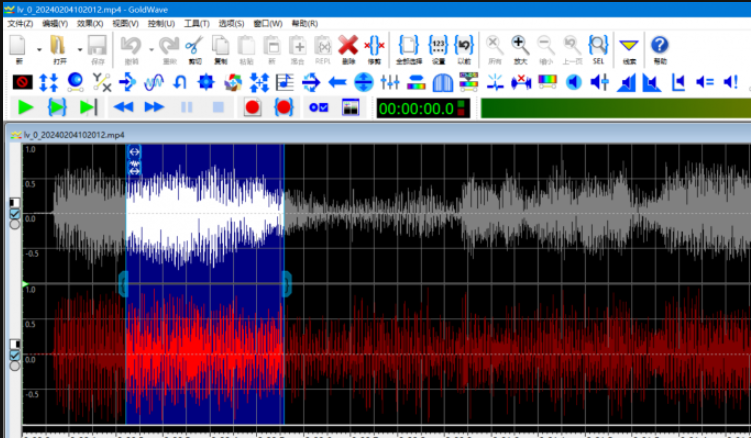
Task: Open the 工具(T) Tools menu
Action: click(x=197, y=22)
